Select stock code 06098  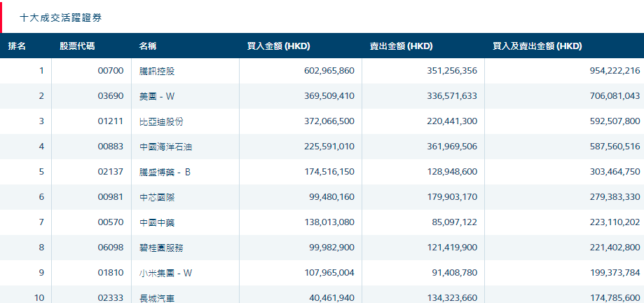tap(111, 248)
